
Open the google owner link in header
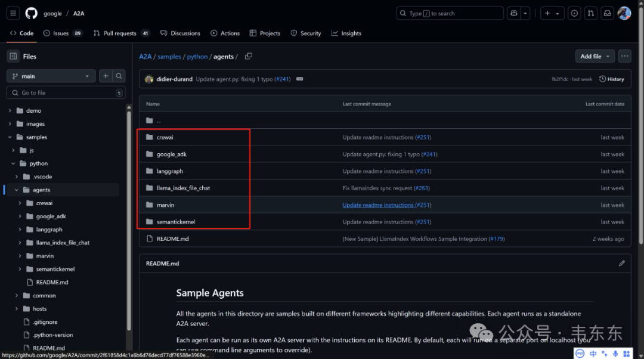(x=52, y=14)
